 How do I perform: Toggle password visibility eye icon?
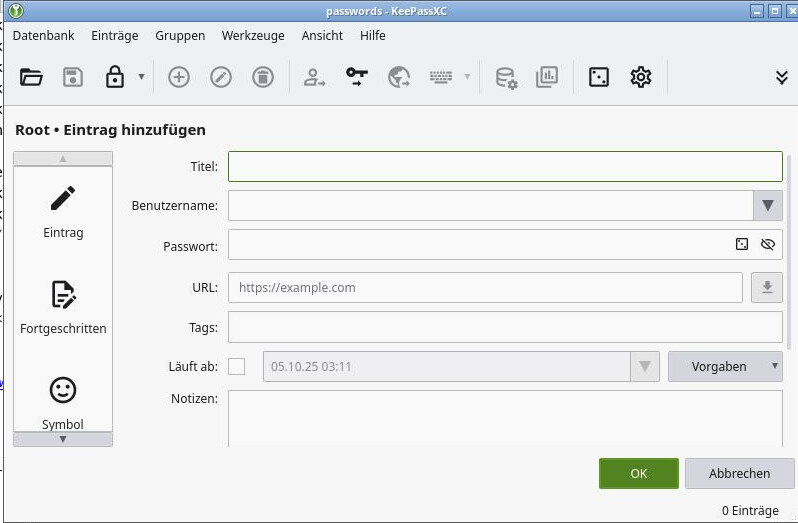click(x=768, y=244)
